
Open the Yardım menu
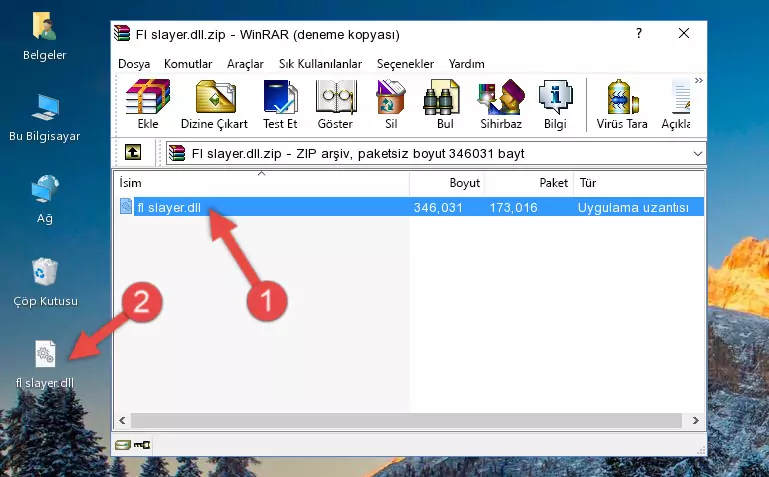coord(466,64)
